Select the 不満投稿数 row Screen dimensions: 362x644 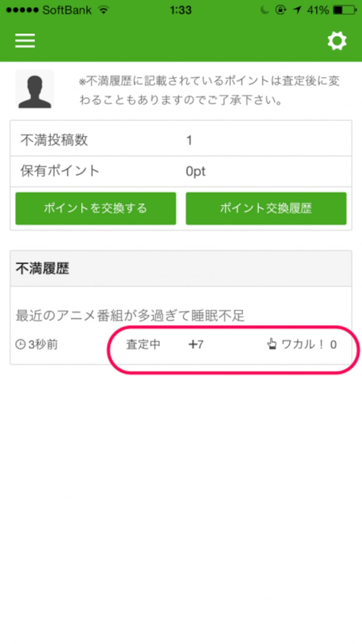(181, 140)
